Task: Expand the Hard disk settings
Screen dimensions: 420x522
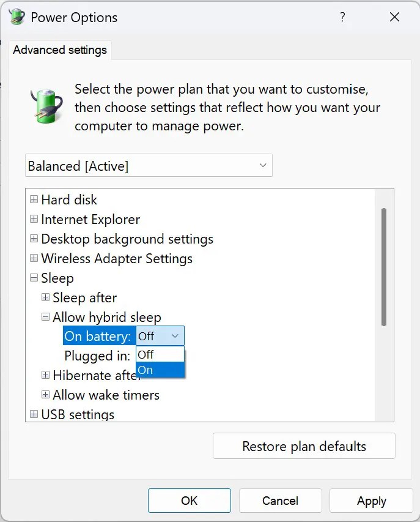Action: pos(34,199)
